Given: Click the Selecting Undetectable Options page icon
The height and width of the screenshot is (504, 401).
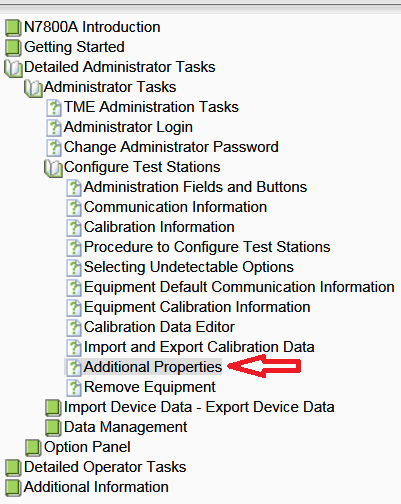Looking at the screenshot, I should 74,268.
